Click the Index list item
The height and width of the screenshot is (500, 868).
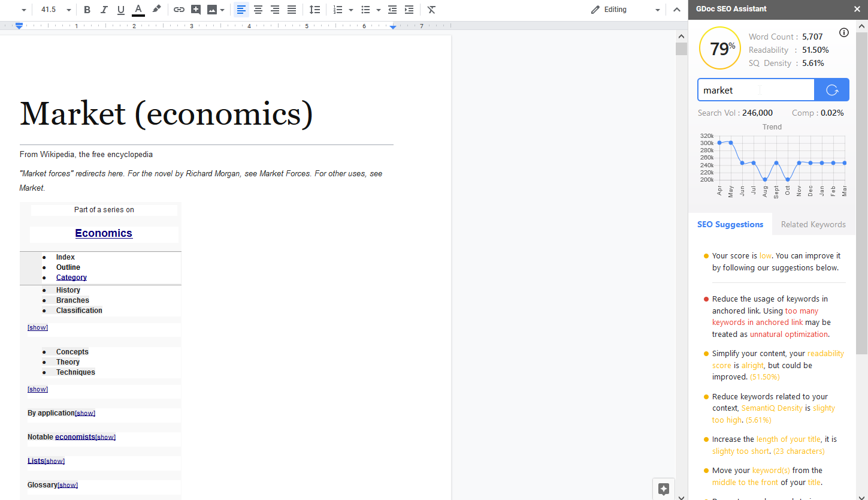[x=65, y=257]
